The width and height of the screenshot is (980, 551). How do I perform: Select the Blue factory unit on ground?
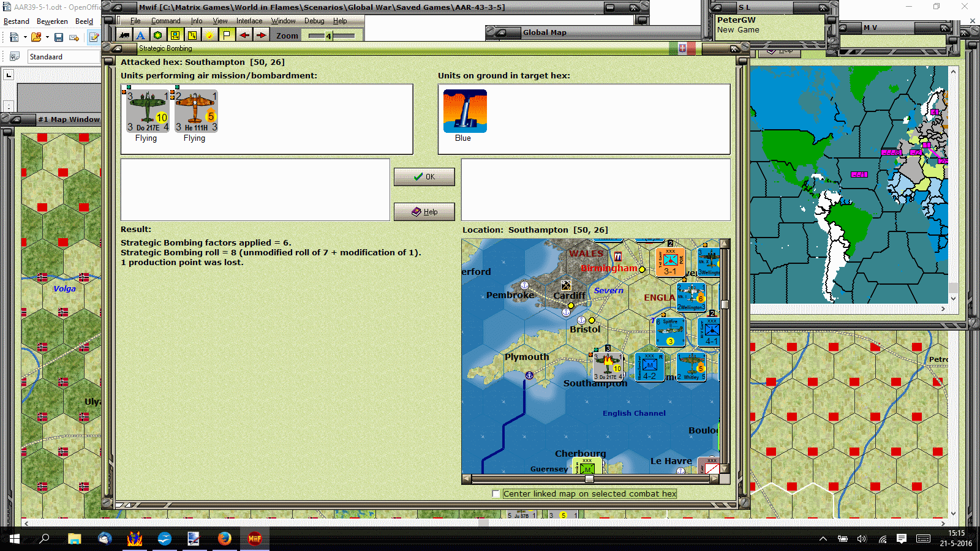465,111
